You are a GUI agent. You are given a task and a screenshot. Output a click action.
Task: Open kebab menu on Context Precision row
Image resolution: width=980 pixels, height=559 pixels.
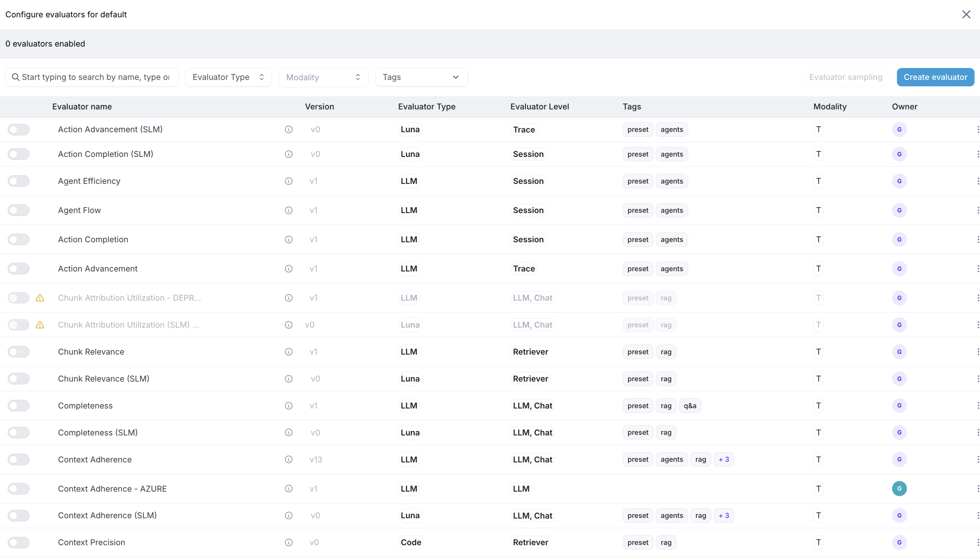[x=978, y=542]
